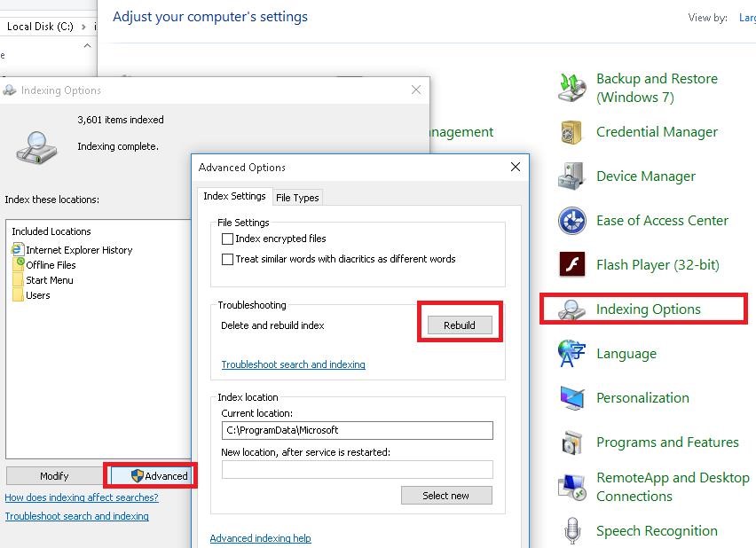The image size is (756, 548).
Task: Click the Language globe icon
Action: click(571, 354)
